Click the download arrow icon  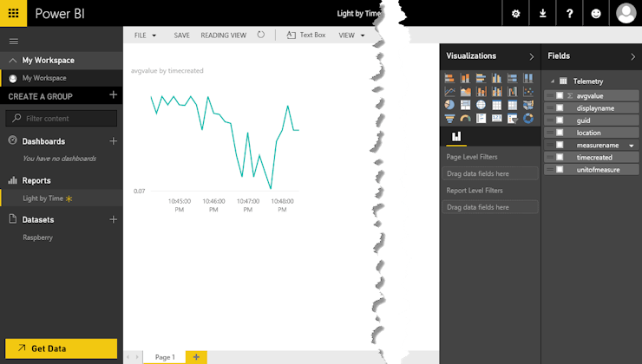tap(542, 14)
